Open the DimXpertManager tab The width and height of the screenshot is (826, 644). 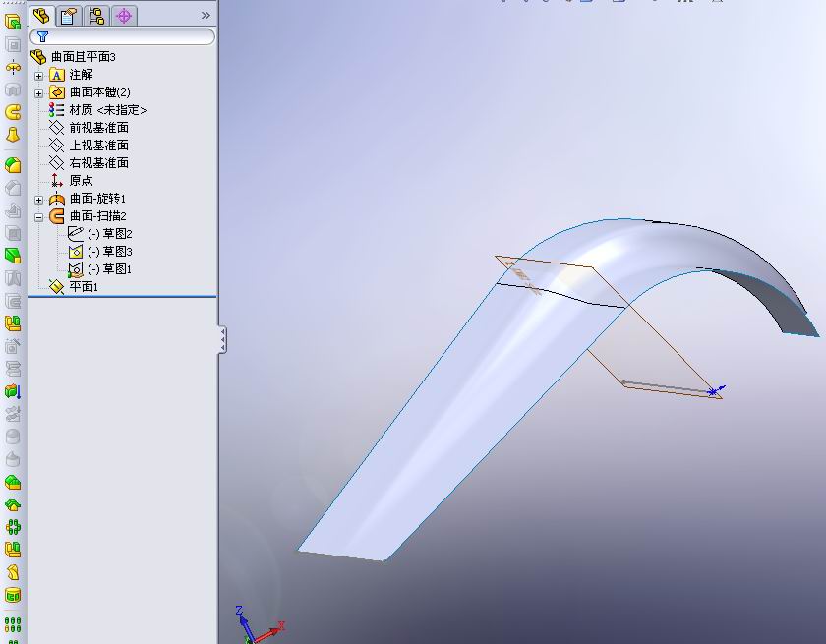pos(124,16)
